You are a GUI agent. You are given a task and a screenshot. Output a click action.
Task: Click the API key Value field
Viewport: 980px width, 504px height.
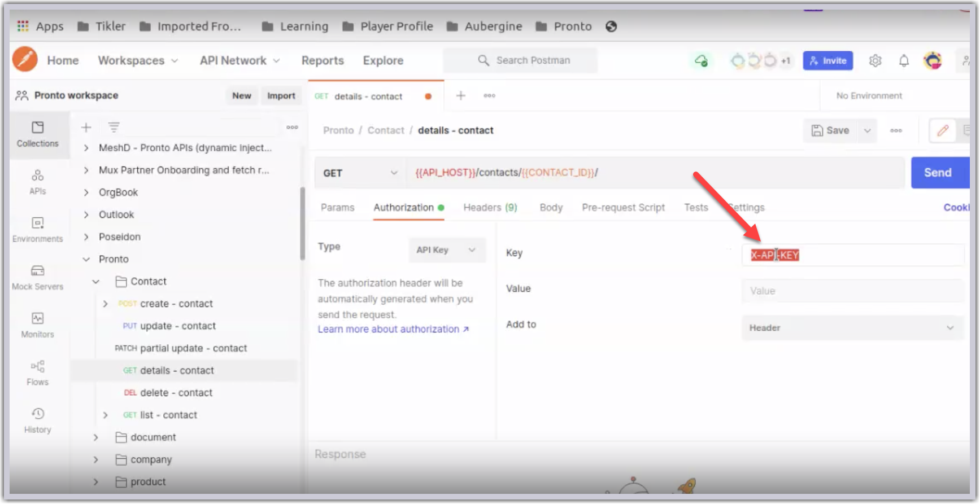point(852,291)
